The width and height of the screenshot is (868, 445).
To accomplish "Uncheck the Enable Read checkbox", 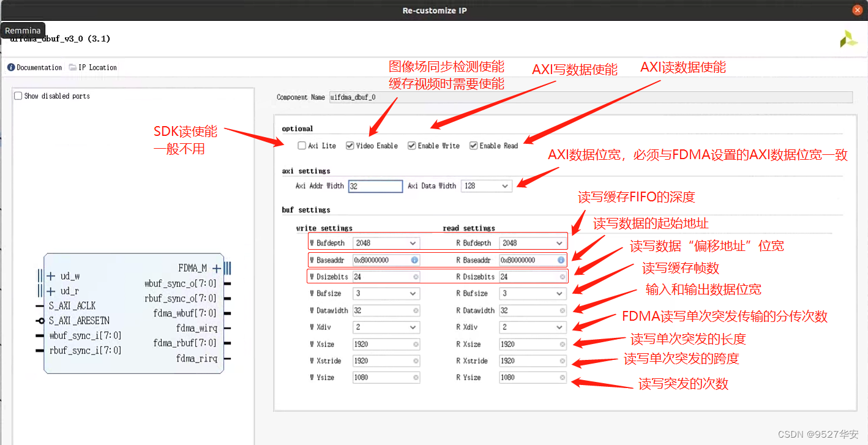I will tap(473, 146).
